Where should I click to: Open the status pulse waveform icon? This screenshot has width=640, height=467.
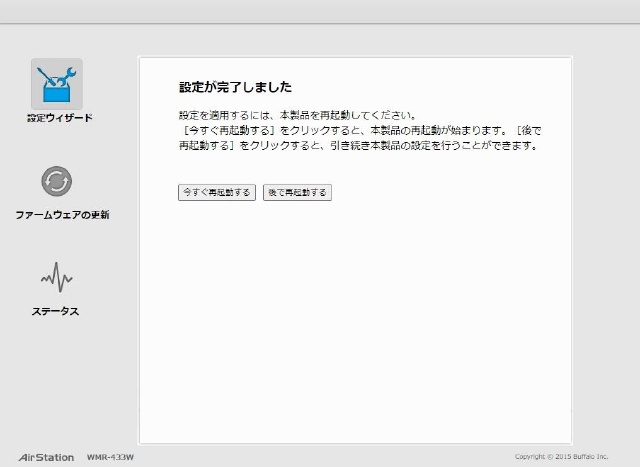56,278
